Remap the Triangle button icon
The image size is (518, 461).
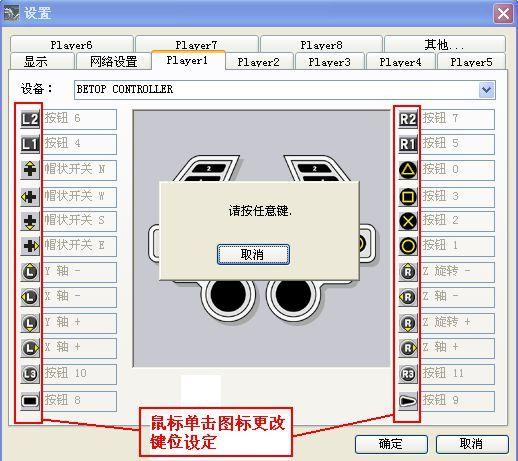click(x=408, y=170)
